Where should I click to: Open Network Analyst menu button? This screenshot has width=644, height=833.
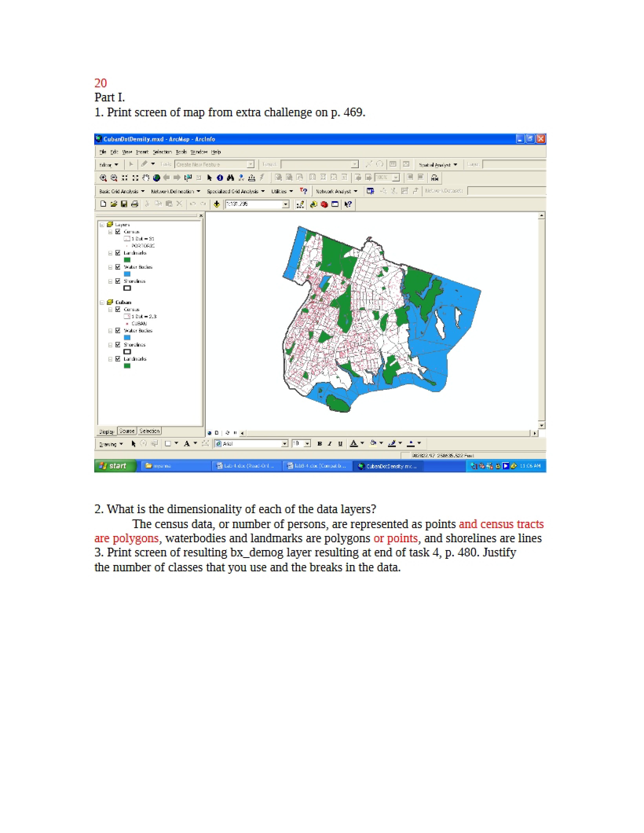click(337, 191)
